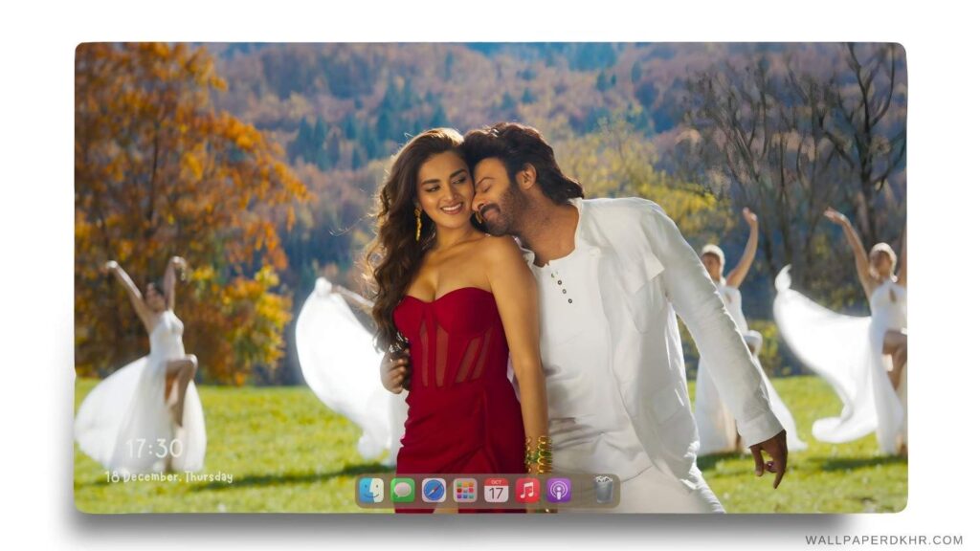Open Calendar showing October 17
The width and height of the screenshot is (980, 551).
click(497, 491)
